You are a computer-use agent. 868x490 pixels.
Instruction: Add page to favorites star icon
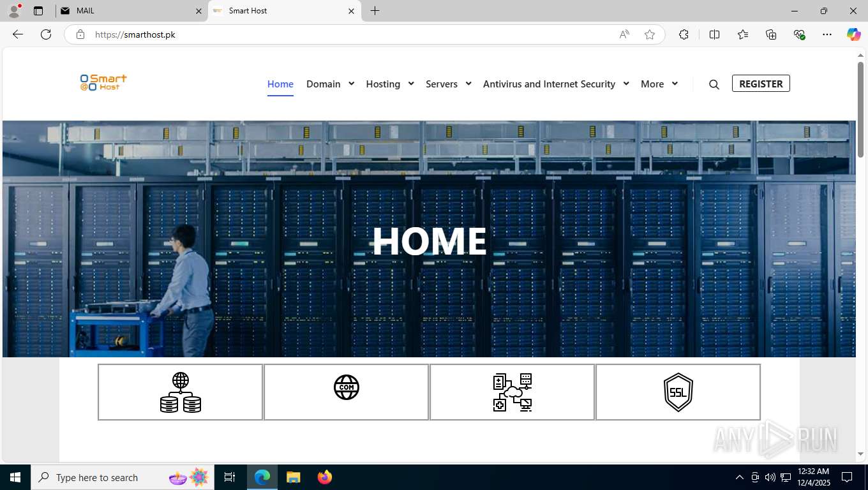tap(650, 34)
